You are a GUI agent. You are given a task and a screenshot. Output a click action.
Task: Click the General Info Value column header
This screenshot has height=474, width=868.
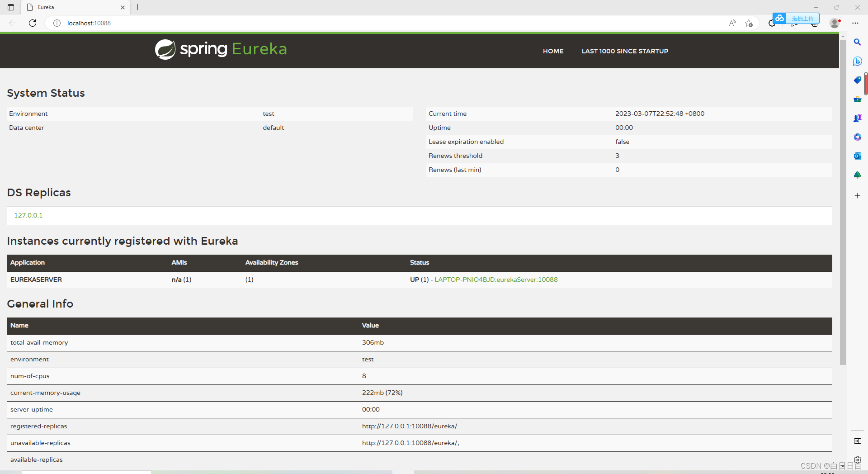pyautogui.click(x=370, y=325)
